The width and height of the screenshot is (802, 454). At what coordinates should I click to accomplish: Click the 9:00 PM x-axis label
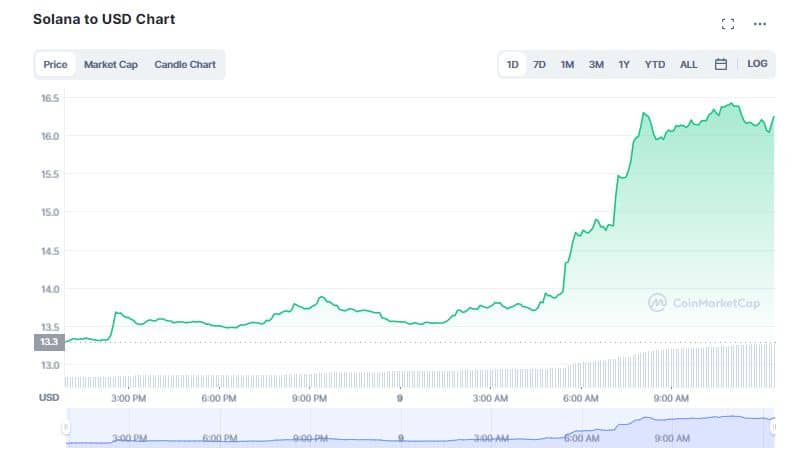point(309,398)
